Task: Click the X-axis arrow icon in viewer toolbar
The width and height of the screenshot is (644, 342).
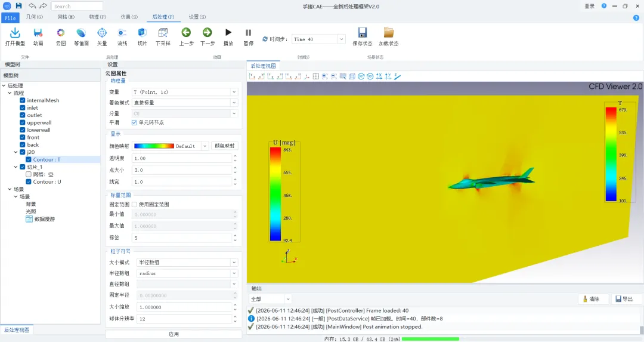Action: [379, 76]
